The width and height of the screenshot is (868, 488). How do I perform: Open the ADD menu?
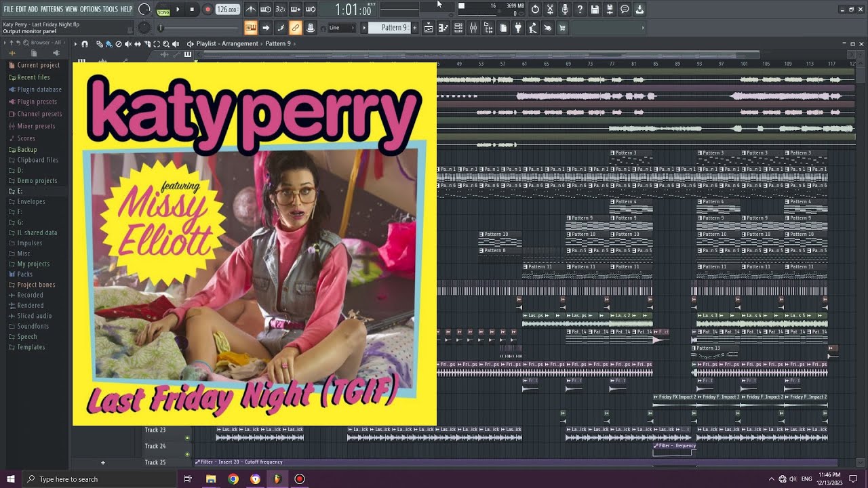click(33, 9)
